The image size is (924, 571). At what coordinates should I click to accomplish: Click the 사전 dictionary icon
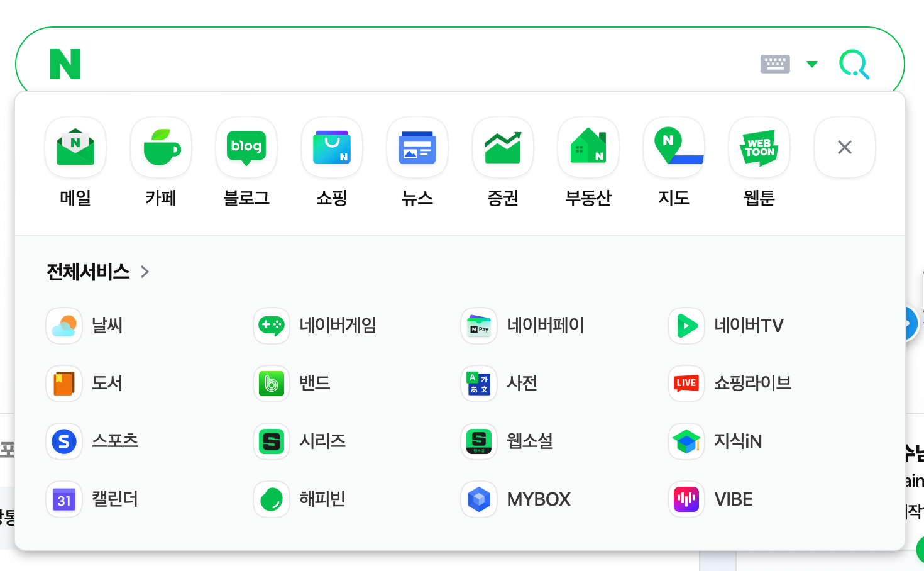point(479,384)
